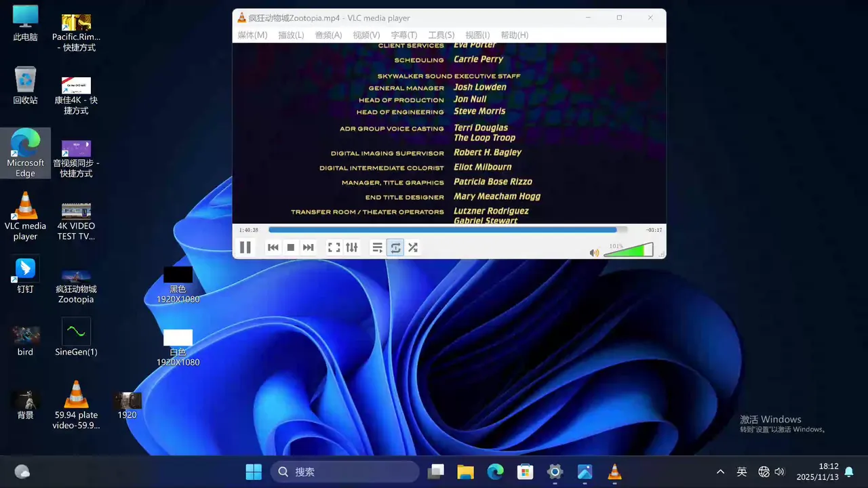The height and width of the screenshot is (488, 868).
Task: Toggle VLC fullscreen mode
Action: click(x=334, y=247)
